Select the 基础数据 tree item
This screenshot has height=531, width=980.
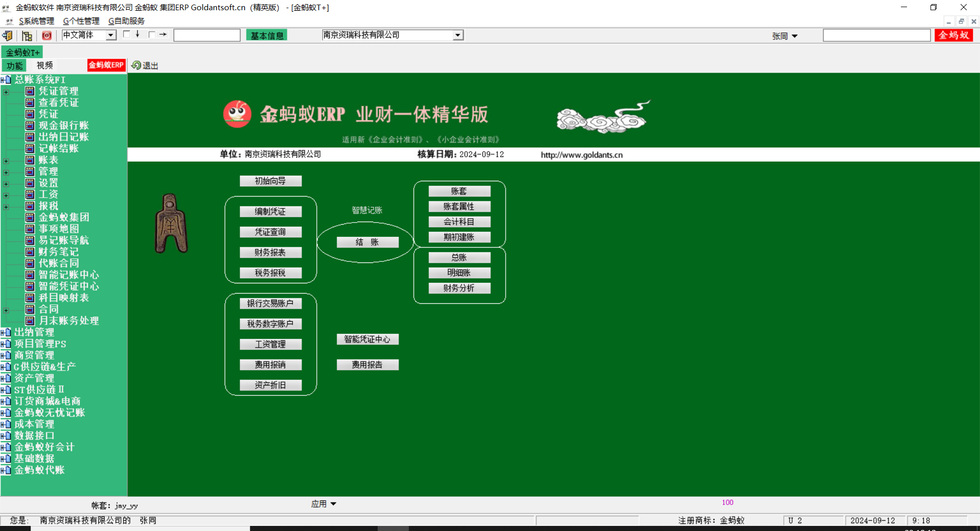pyautogui.click(x=34, y=458)
